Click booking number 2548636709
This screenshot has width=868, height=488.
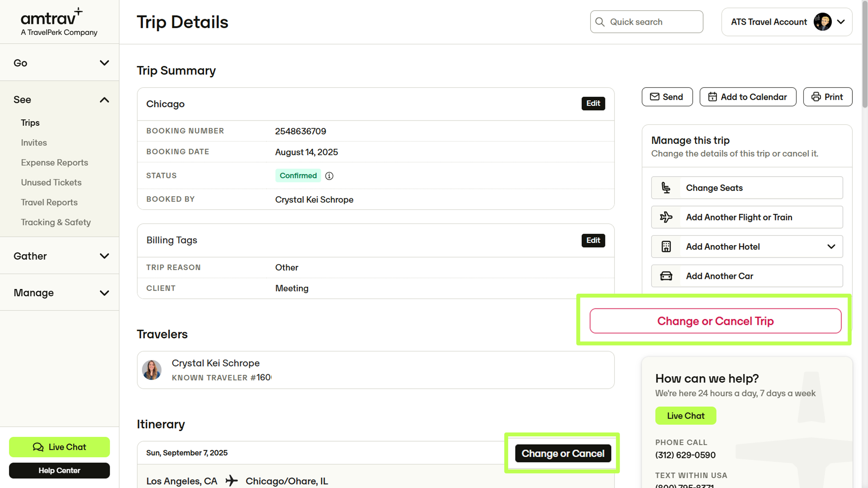pos(300,131)
